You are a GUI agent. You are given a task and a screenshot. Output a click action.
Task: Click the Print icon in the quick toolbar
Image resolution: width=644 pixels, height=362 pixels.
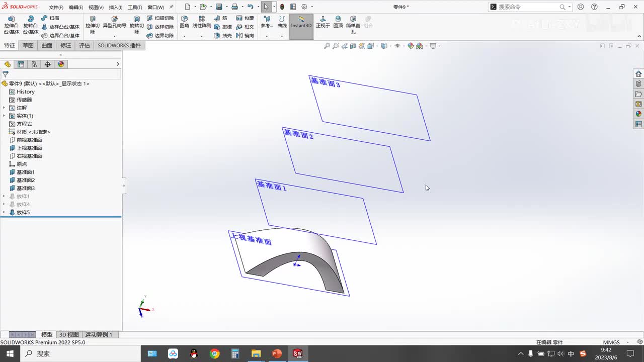pyautogui.click(x=234, y=7)
